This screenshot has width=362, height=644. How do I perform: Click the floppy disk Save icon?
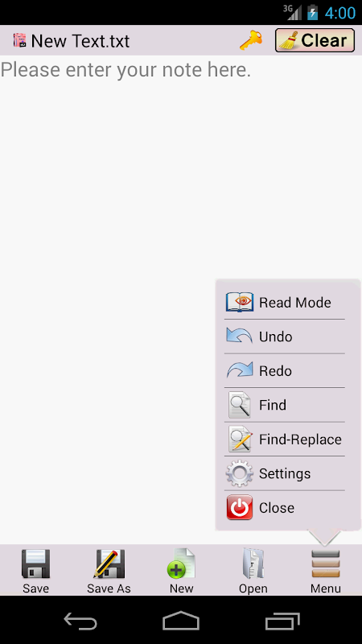pyautogui.click(x=35, y=563)
